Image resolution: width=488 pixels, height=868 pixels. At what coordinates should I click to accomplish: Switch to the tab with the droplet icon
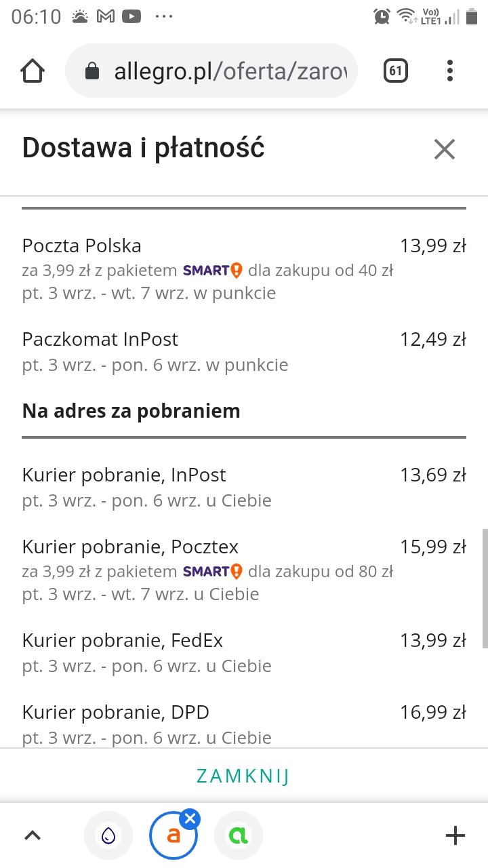pyautogui.click(x=108, y=835)
